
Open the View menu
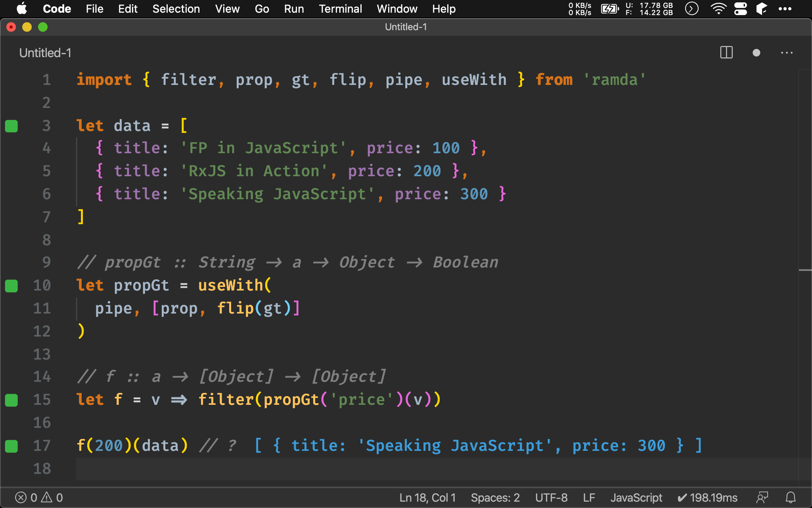click(x=227, y=9)
